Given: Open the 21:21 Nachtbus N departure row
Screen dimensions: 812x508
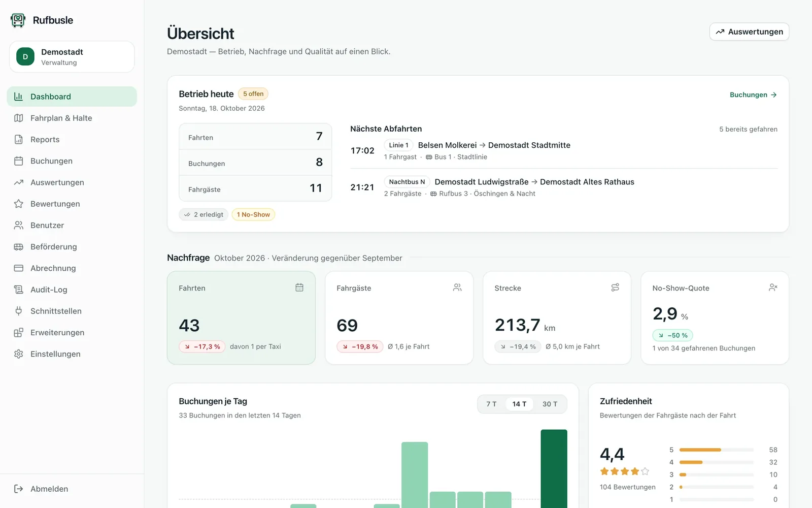Looking at the screenshot, I should pyautogui.click(x=564, y=187).
